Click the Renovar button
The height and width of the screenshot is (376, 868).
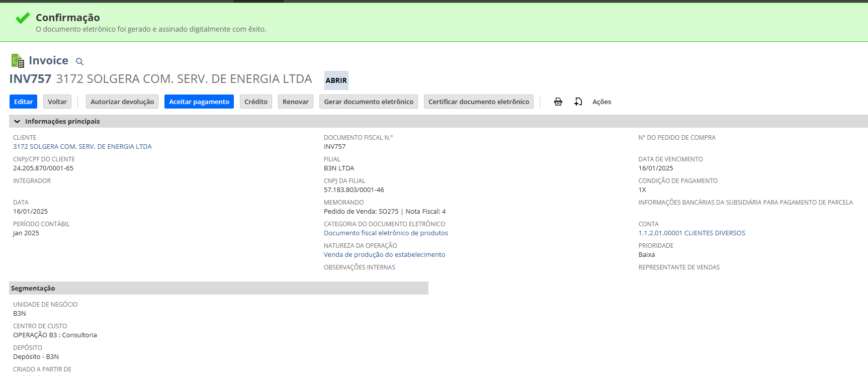(x=296, y=102)
